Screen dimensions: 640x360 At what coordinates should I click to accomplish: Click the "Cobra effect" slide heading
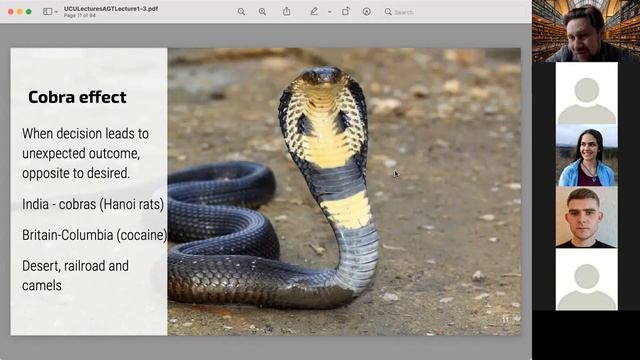click(x=77, y=97)
